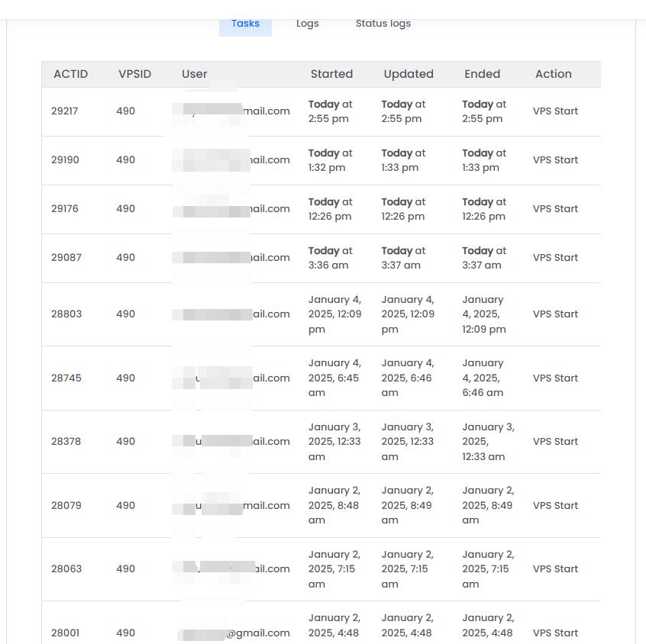The image size is (646, 644).
Task: Select ACTID 28745 cell
Action: (66, 378)
